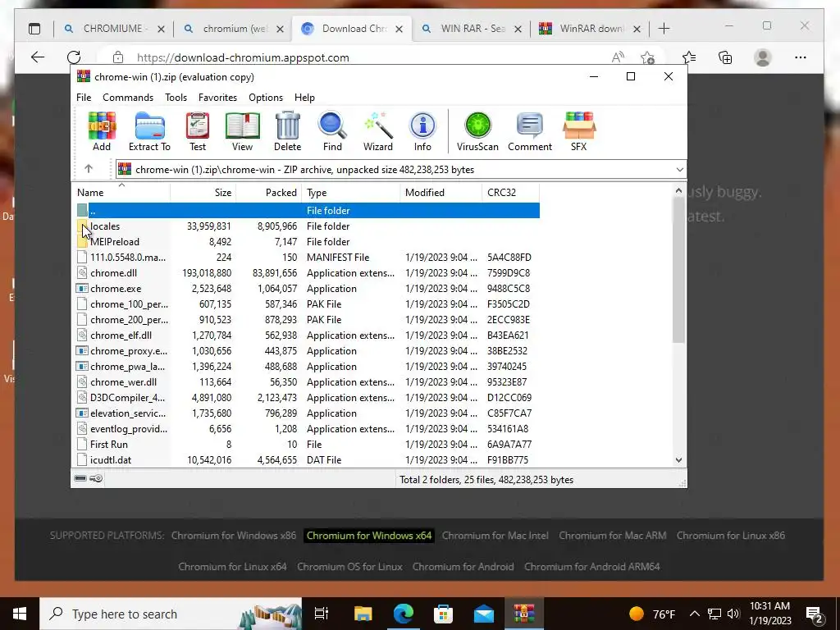Screen dimensions: 840x630
Task: Click the scroll up arrow in file list
Action: pos(678,190)
